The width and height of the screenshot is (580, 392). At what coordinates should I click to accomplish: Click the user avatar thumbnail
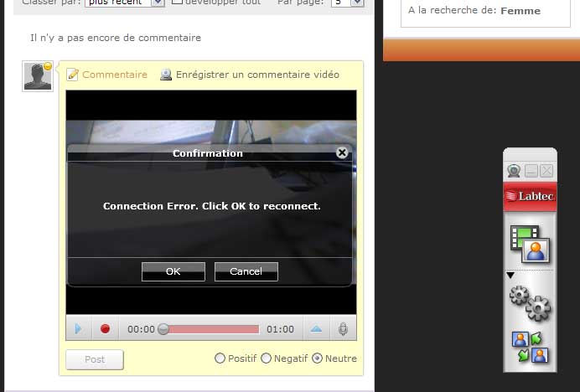pos(38,76)
